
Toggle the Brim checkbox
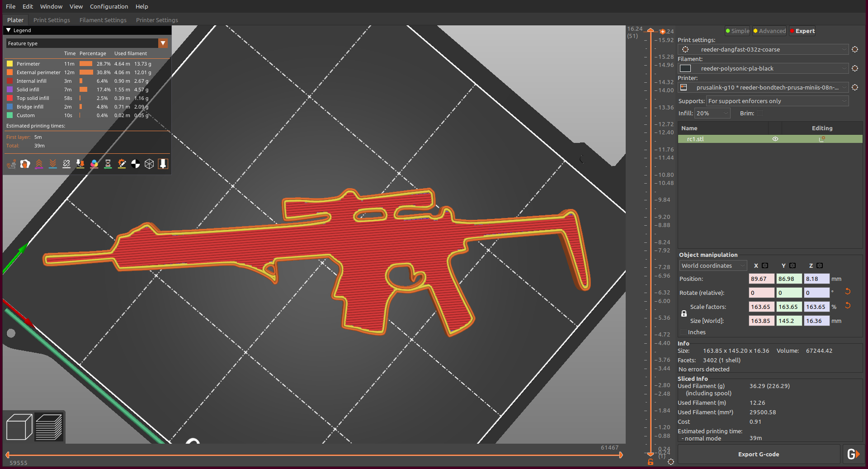[x=760, y=114]
